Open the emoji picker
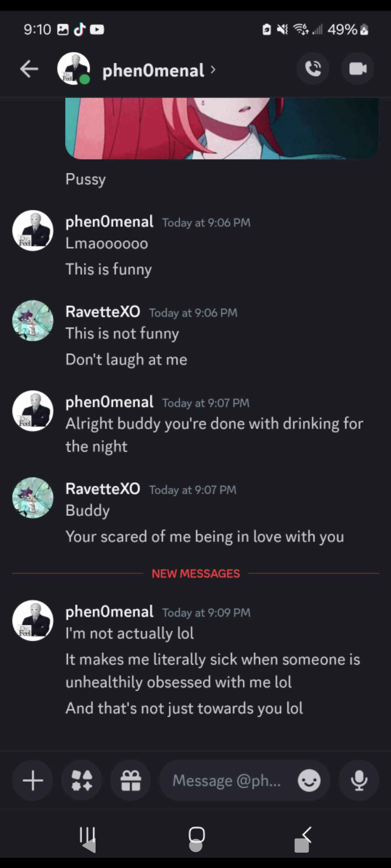Image resolution: width=391 pixels, height=868 pixels. click(x=309, y=781)
